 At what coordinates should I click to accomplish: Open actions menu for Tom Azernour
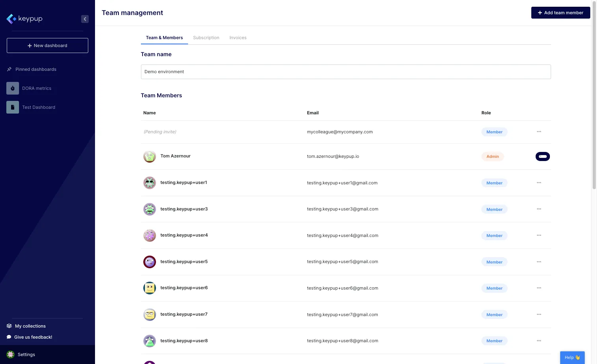[x=542, y=156]
